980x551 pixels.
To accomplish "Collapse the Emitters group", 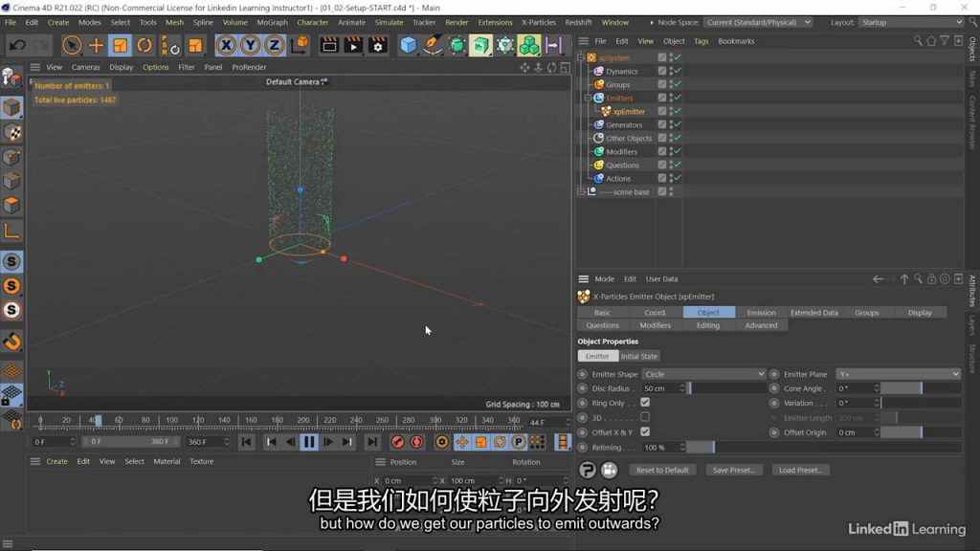I will [588, 99].
